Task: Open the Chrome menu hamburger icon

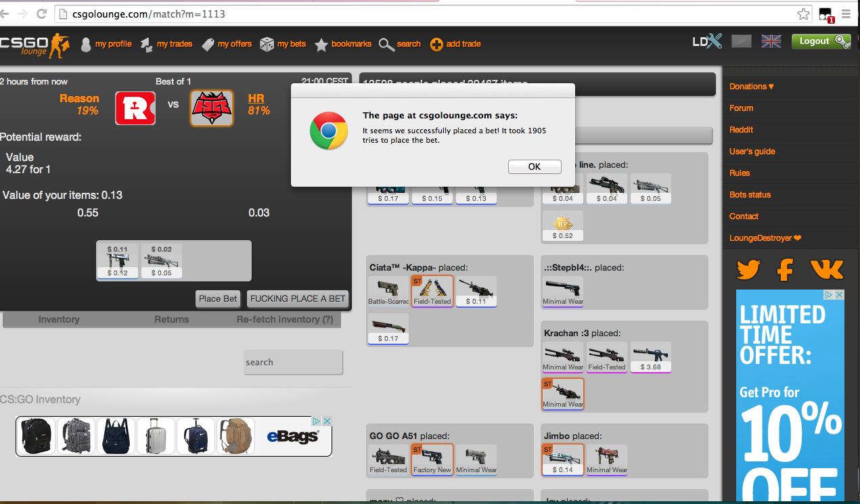Action: [846, 14]
